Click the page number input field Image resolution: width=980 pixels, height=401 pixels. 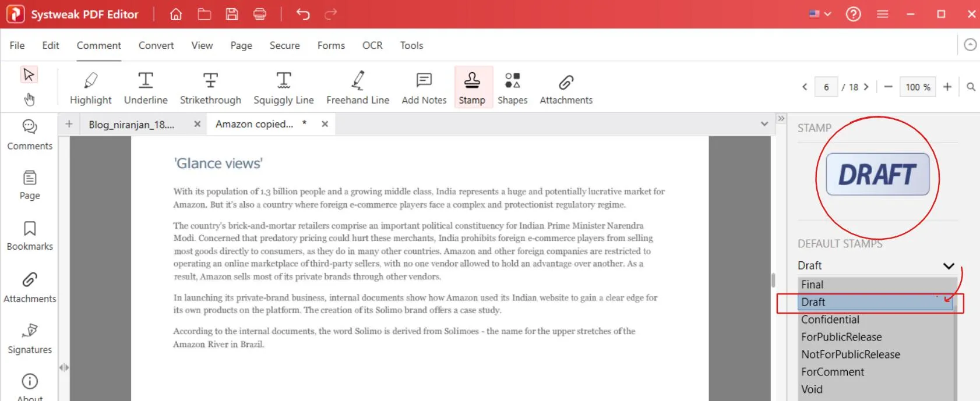(x=826, y=87)
